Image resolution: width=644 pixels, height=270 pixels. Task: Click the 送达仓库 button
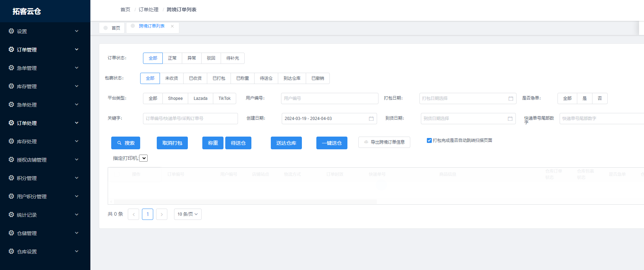click(286, 143)
